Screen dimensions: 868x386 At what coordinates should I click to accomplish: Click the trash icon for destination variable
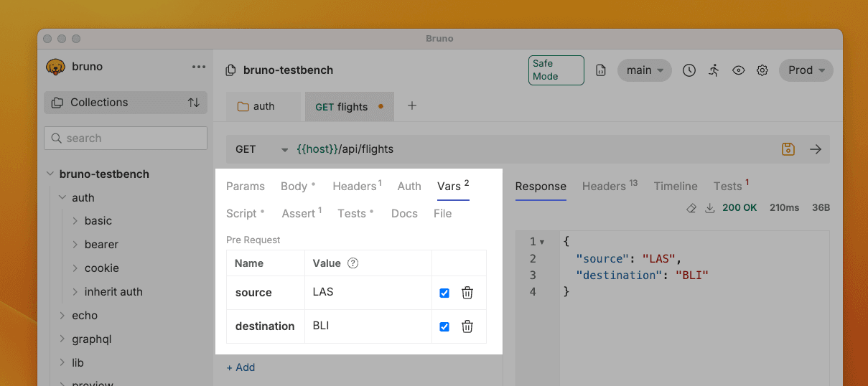(x=467, y=326)
